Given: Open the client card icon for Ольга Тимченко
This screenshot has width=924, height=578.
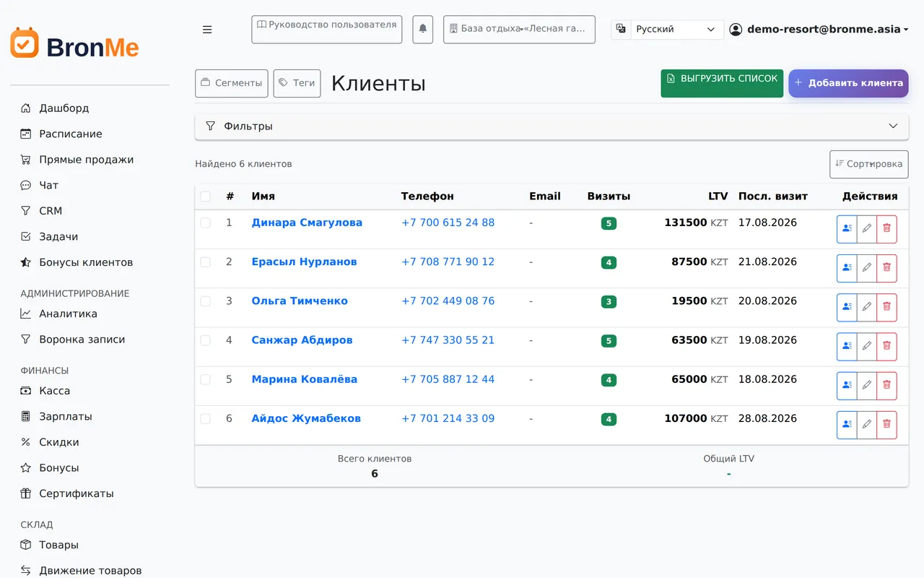Looking at the screenshot, I should click(847, 307).
